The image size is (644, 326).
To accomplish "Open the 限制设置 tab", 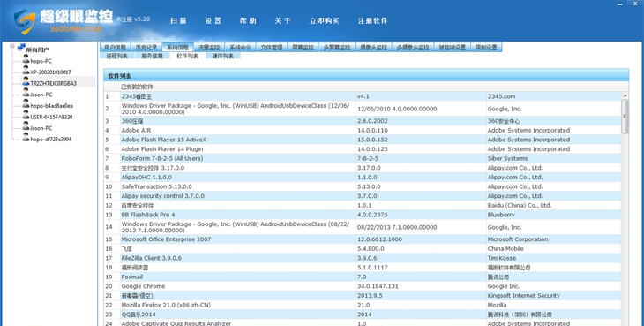I will (486, 48).
